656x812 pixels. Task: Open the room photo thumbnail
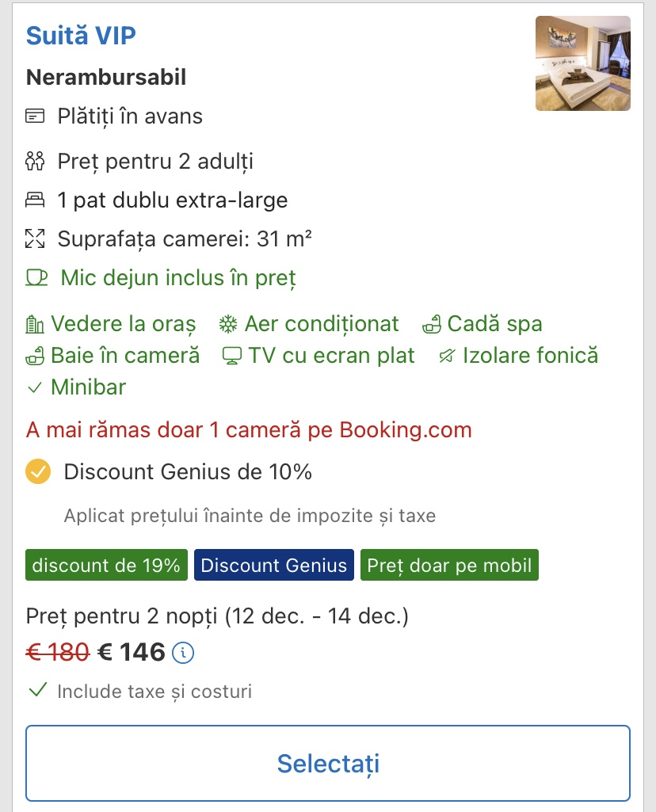pos(582,63)
